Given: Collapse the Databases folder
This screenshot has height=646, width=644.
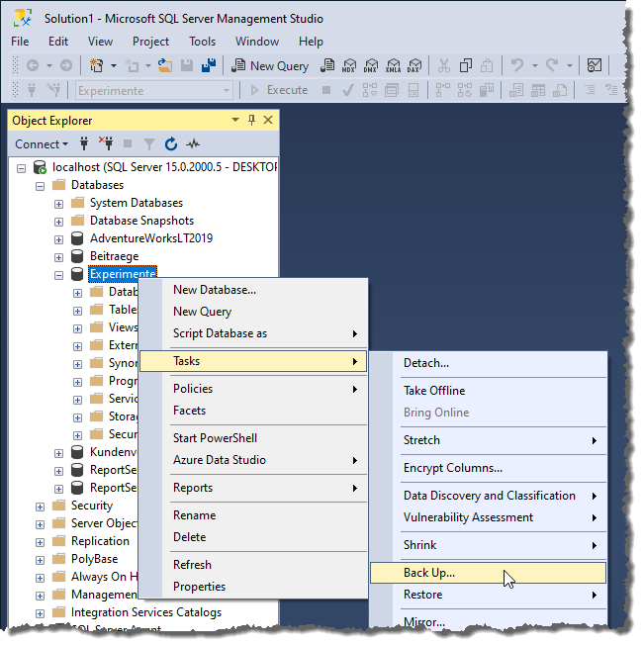Looking at the screenshot, I should click(40, 187).
